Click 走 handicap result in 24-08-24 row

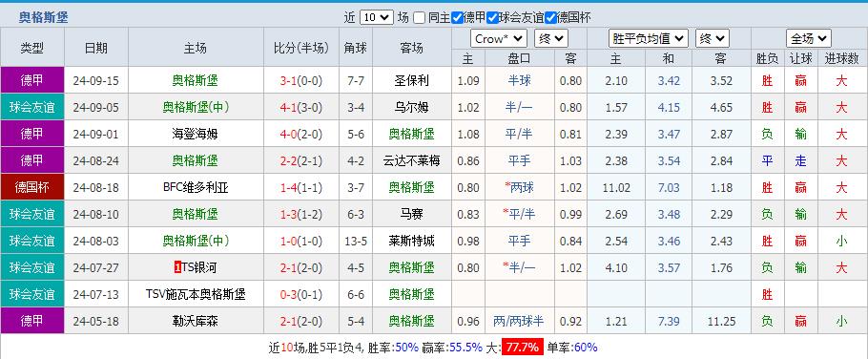(800, 160)
